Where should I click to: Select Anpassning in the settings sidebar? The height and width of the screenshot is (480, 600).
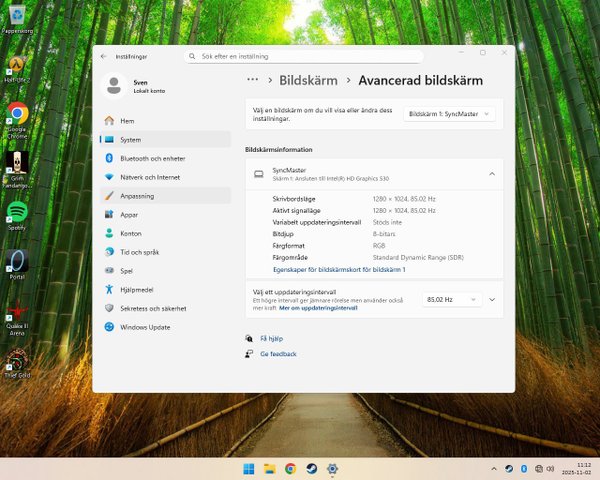point(137,196)
